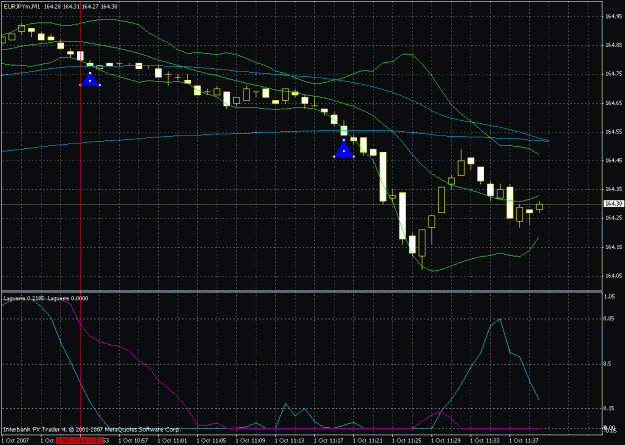Click the 164.15 price scale label
Screen dimensions: 625x445
pos(613,247)
